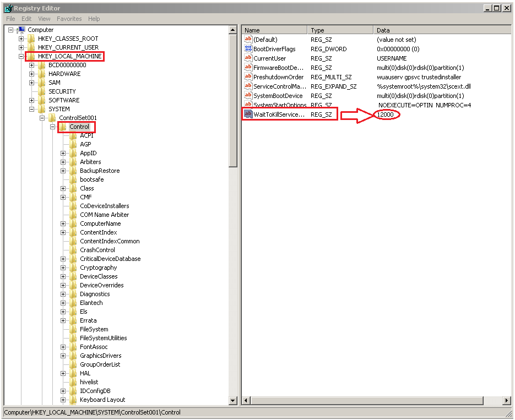Image resolution: width=515 pixels, height=420 pixels.
Task: Expand the FontAssoc key
Action: [x=63, y=347]
